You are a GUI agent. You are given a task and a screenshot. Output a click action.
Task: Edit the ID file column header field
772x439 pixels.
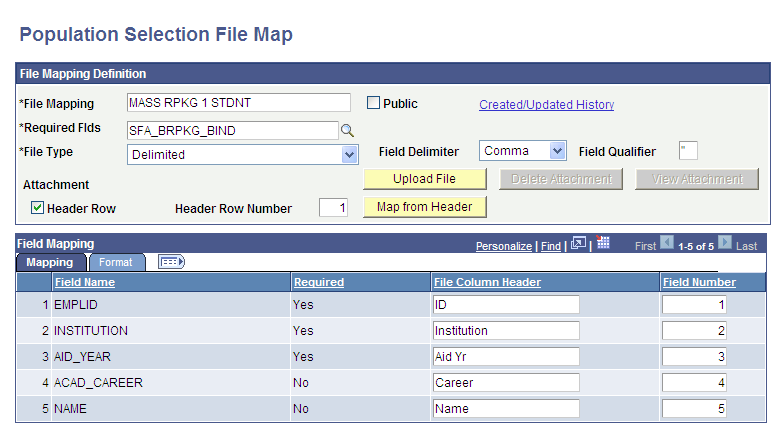(506, 305)
